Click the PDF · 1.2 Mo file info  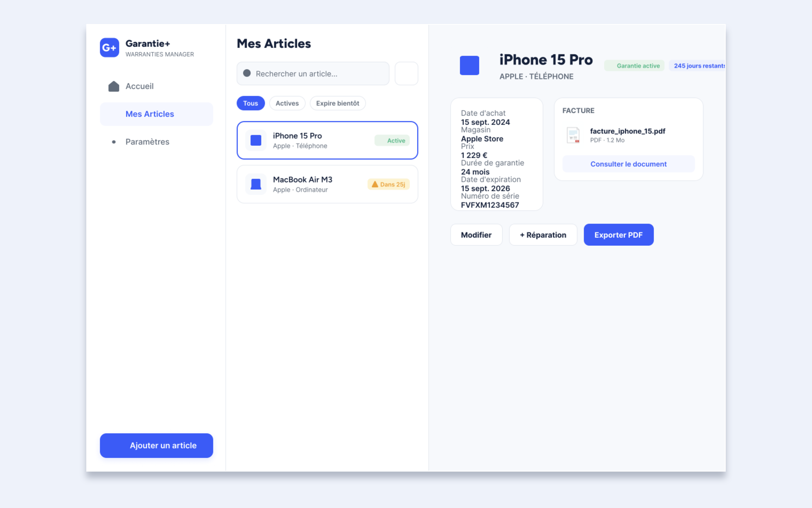(x=607, y=140)
